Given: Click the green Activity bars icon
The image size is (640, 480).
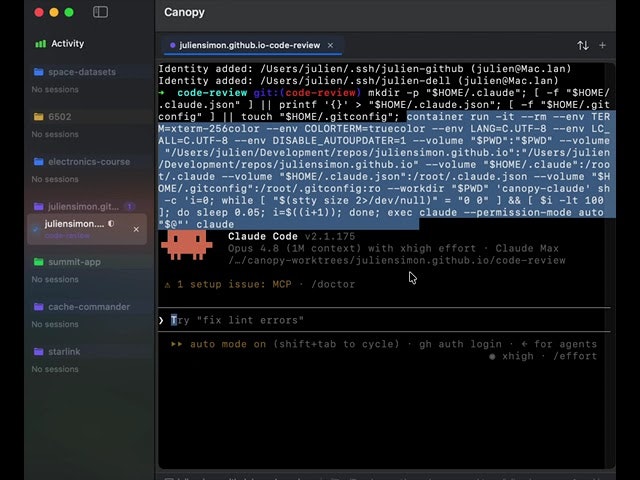Looking at the screenshot, I should [x=40, y=44].
